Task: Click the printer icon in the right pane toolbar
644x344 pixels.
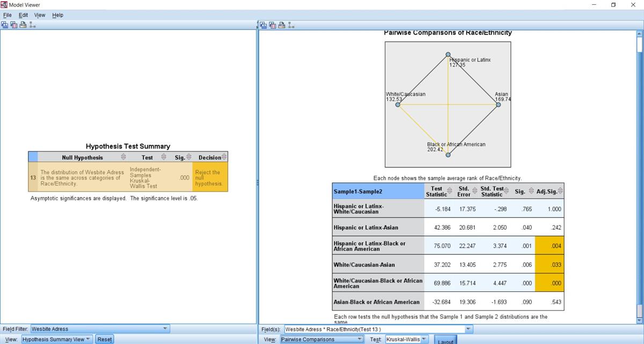Action: click(282, 25)
